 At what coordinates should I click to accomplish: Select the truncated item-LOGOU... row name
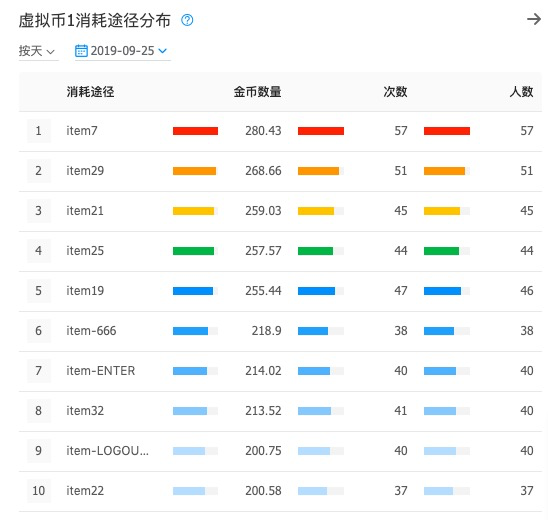click(108, 451)
